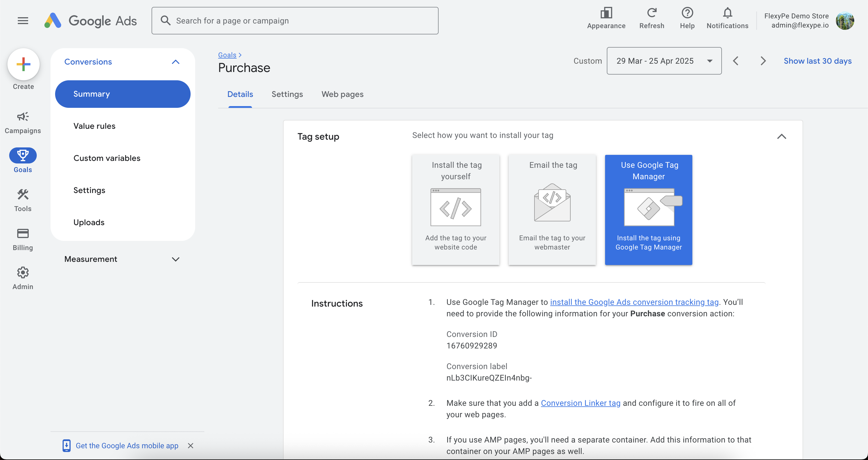Select Install the tag yourself option
Screen dimensions: 868x460
pos(456,209)
